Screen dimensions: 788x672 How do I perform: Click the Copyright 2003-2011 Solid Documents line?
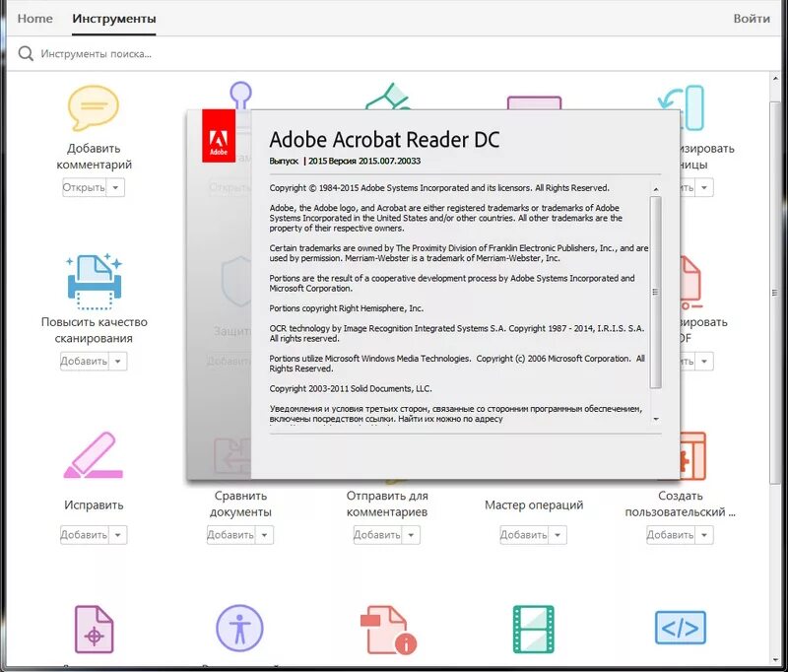tap(351, 388)
